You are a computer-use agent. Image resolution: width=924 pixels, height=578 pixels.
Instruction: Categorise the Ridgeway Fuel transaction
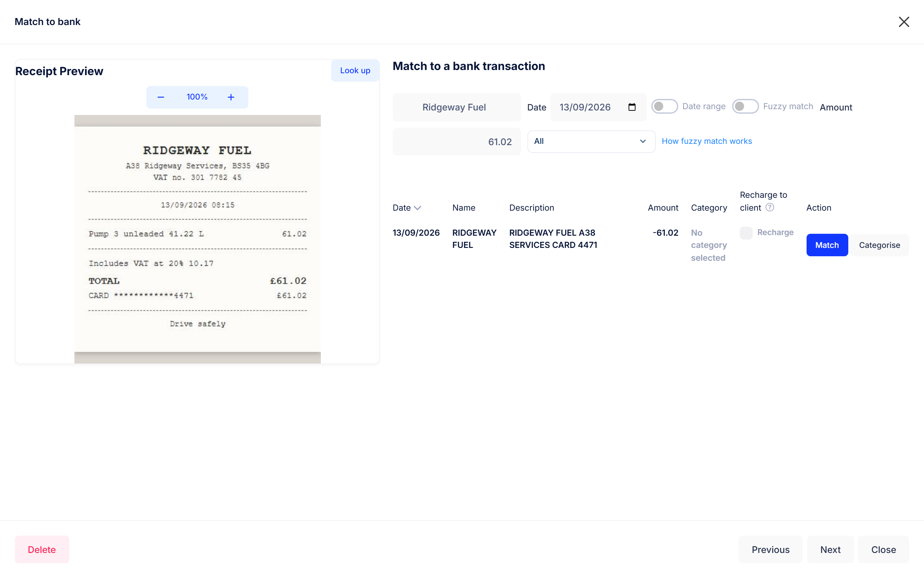(879, 245)
